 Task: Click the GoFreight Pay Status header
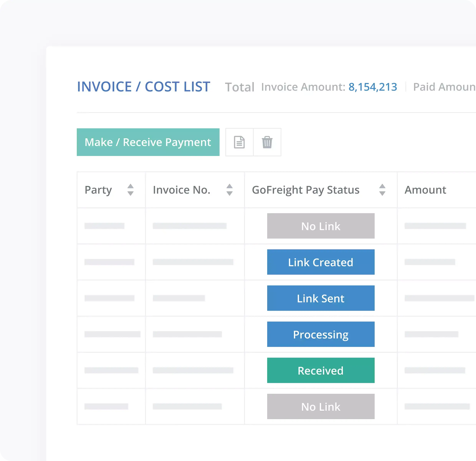coord(306,190)
